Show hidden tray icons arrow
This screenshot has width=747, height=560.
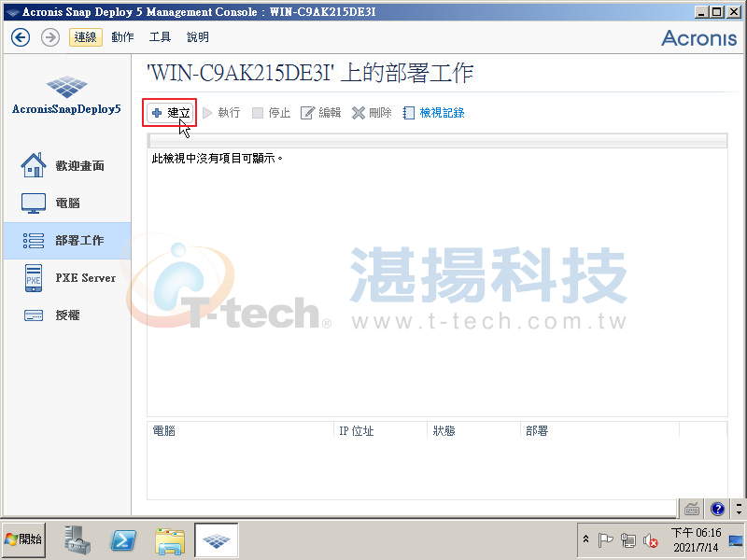(x=586, y=539)
